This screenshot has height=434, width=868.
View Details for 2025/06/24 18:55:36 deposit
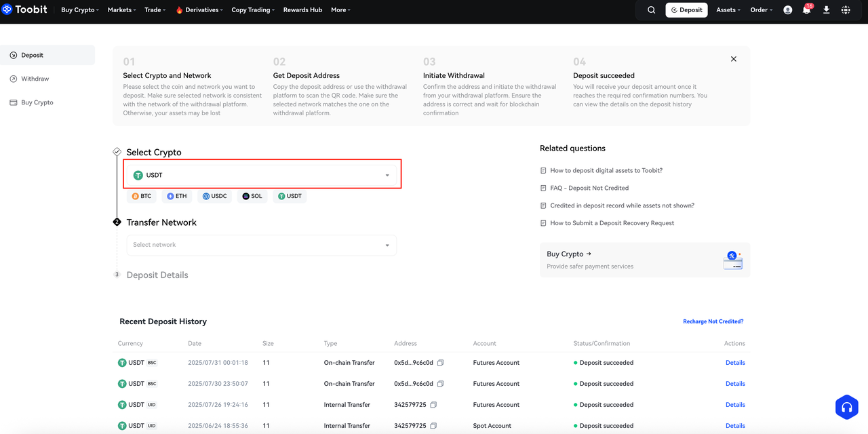pyautogui.click(x=735, y=426)
